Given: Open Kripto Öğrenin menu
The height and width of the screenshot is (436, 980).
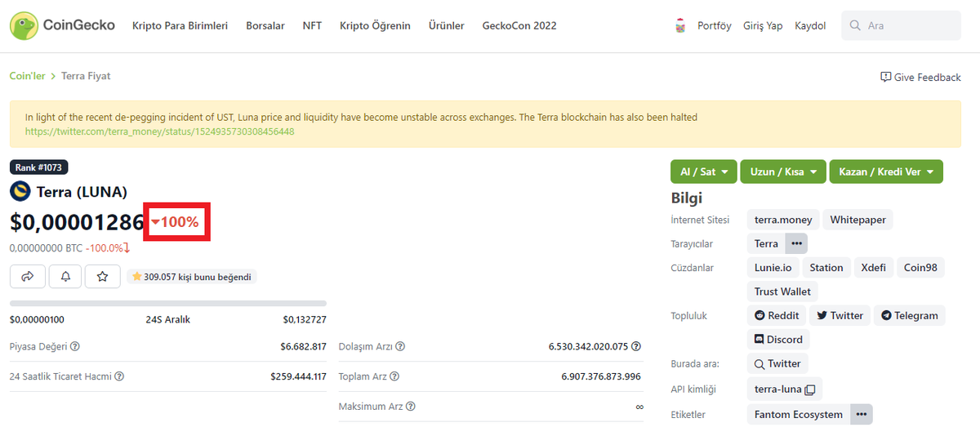Looking at the screenshot, I should (x=375, y=26).
